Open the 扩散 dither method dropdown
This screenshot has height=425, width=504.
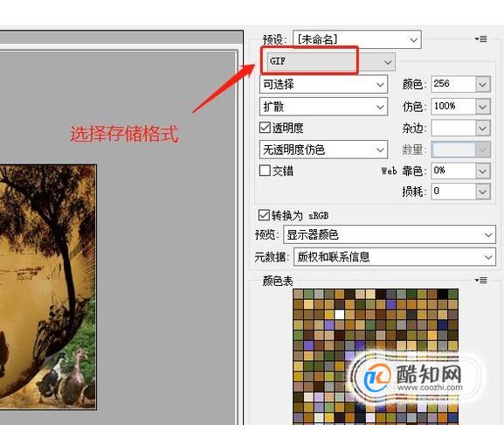coord(323,107)
